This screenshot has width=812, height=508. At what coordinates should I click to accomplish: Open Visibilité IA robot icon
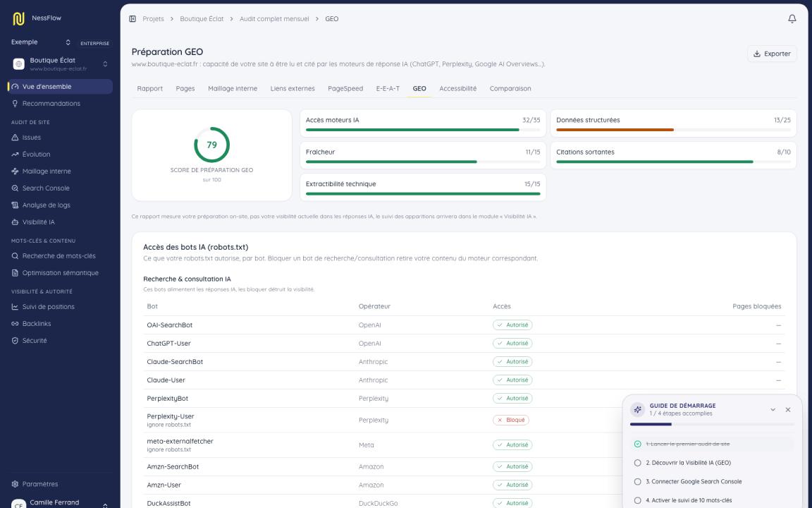coord(15,222)
